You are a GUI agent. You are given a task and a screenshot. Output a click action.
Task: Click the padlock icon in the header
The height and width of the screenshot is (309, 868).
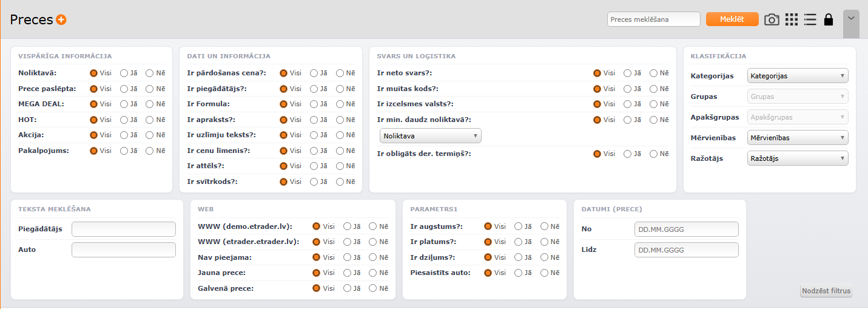coord(828,19)
